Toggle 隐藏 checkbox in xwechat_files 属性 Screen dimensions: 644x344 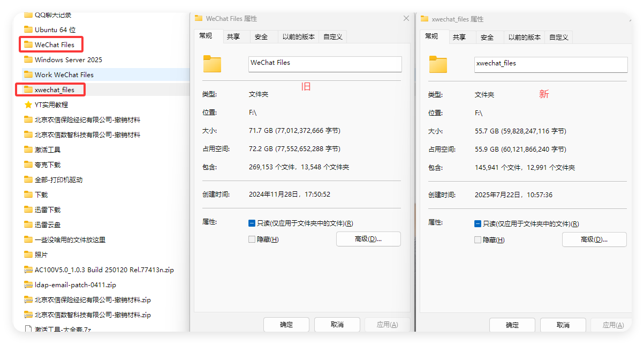click(x=478, y=240)
